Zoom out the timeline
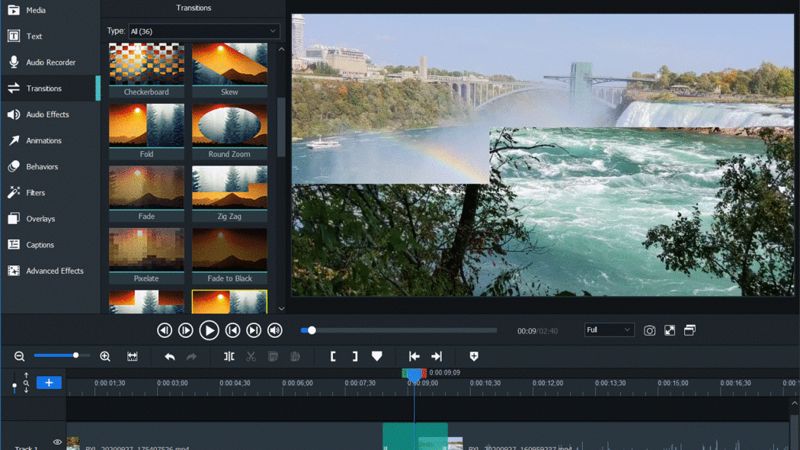Viewport: 800px width, 450px height. [19, 356]
